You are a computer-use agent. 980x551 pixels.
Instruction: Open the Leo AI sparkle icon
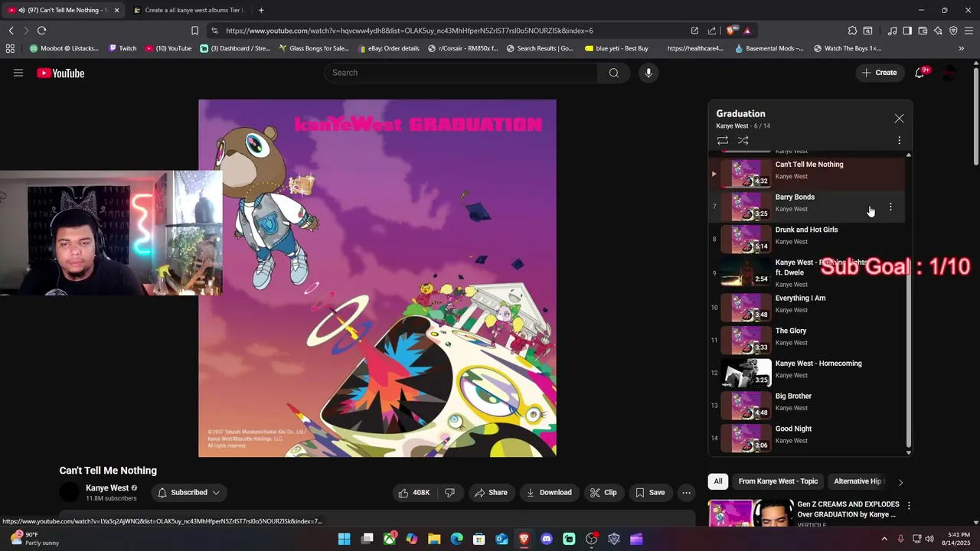pyautogui.click(x=938, y=31)
